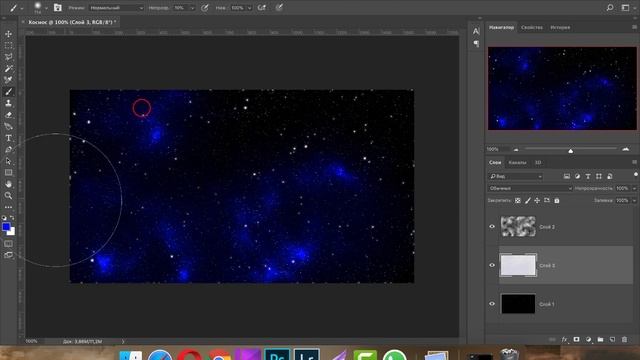Add a layer style with fx button
Image resolution: width=640 pixels, height=360 pixels.
coord(564,339)
